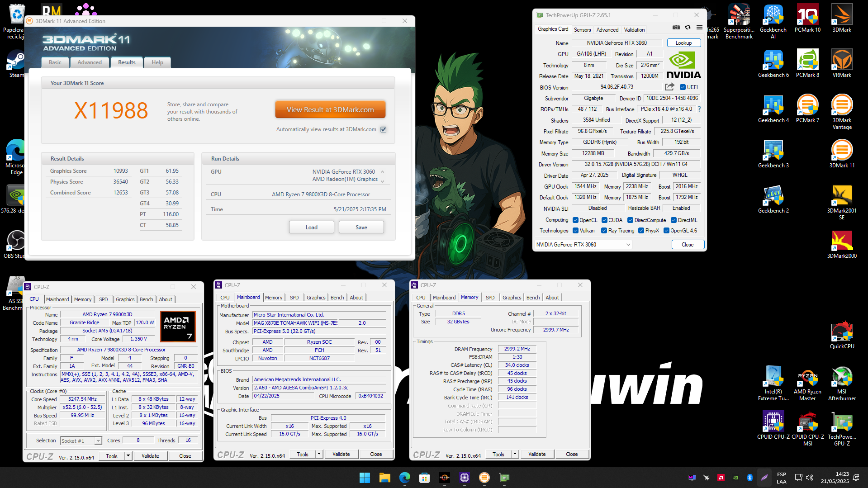Open Steam desktop shortcut

tap(16, 63)
